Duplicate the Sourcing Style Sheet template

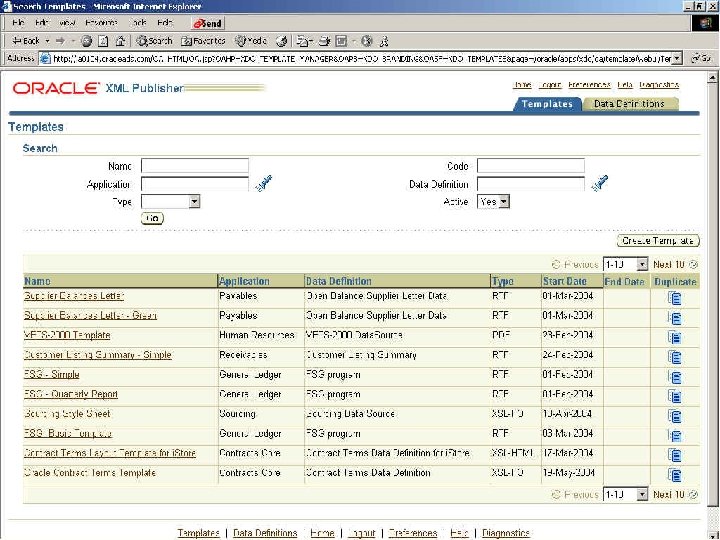[x=675, y=416]
